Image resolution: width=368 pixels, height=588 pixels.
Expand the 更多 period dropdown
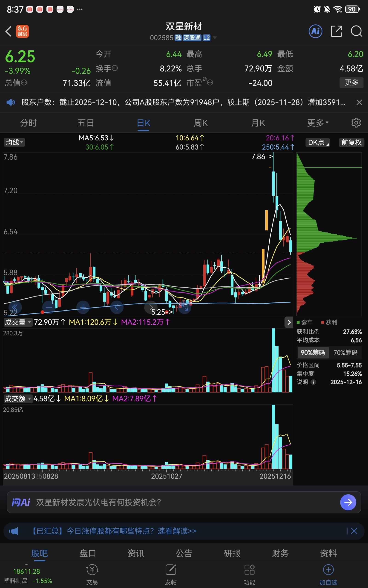(318, 123)
